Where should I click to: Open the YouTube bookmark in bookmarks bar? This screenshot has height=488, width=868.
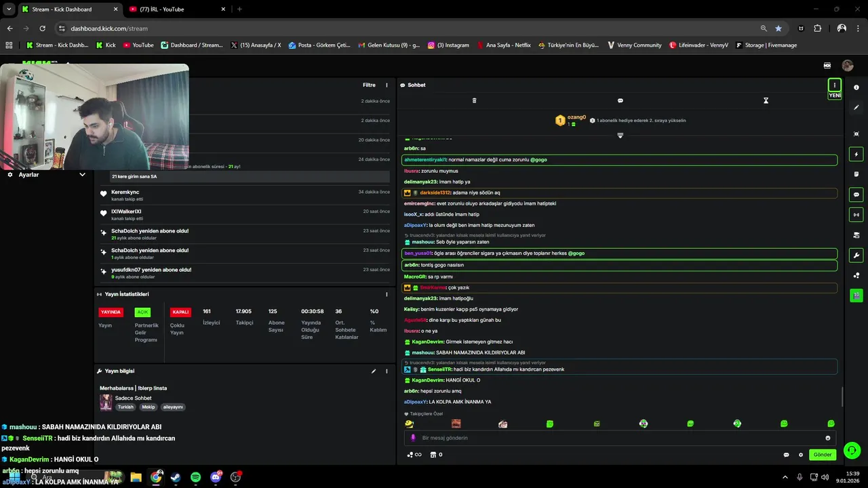pyautogui.click(x=138, y=45)
